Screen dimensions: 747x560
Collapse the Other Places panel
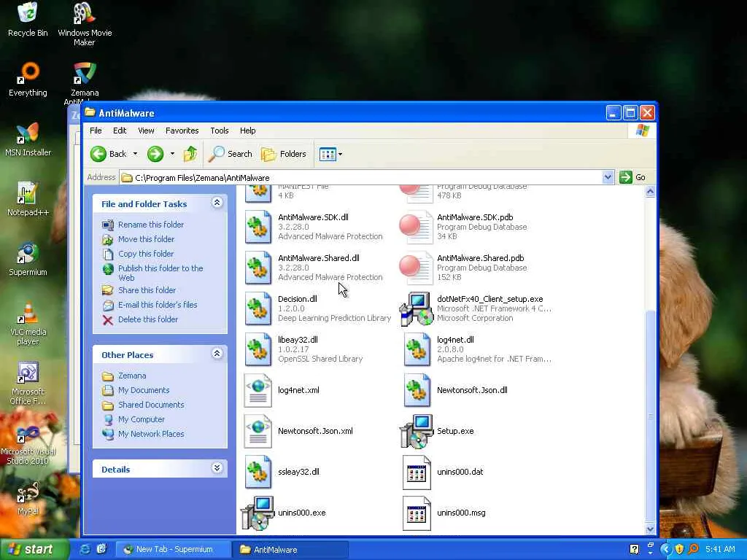(x=217, y=354)
